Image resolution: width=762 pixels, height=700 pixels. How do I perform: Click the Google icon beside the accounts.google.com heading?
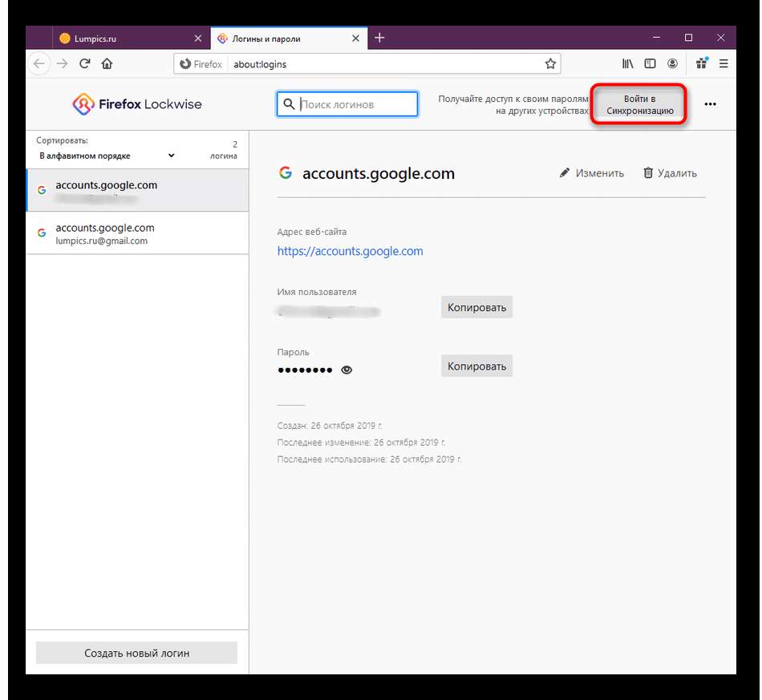pyautogui.click(x=286, y=172)
